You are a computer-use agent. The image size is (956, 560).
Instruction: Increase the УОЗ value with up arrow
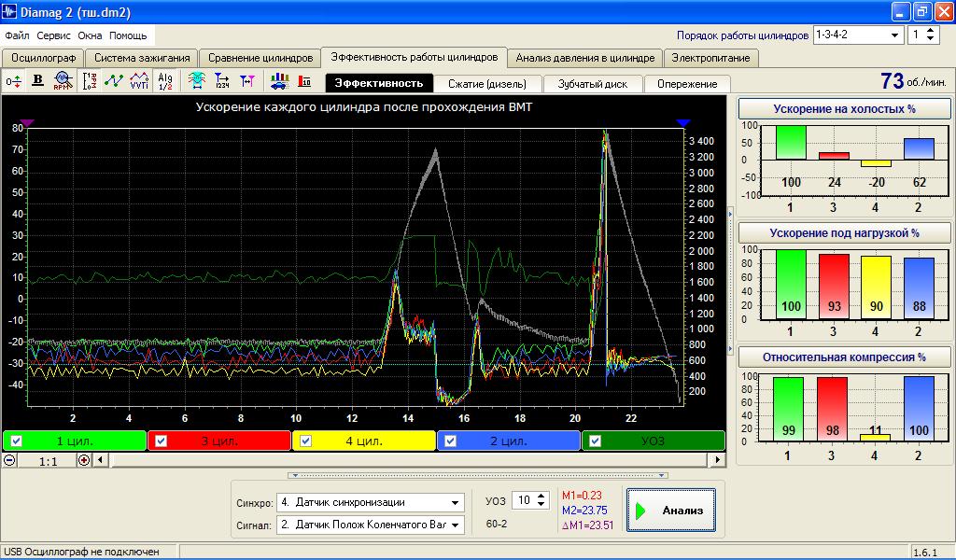(x=541, y=497)
